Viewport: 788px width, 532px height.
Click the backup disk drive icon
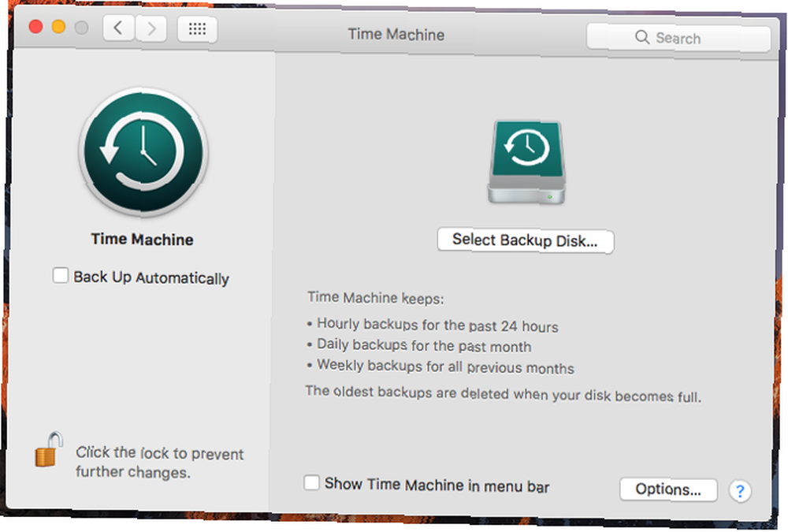(526, 162)
